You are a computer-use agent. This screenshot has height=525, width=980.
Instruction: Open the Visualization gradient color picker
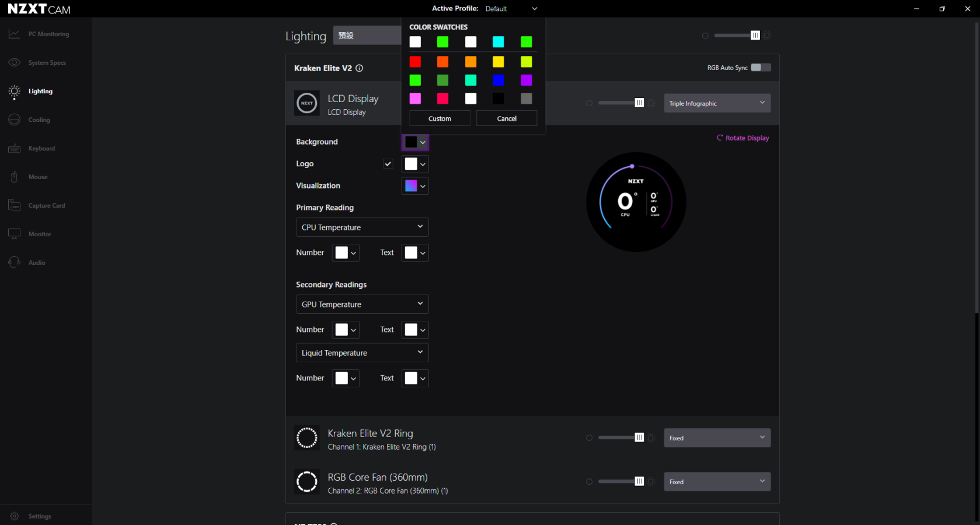coord(415,186)
